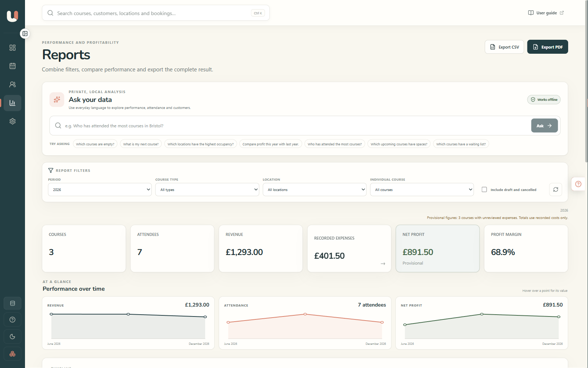This screenshot has height=368, width=588.
Task: Click the bottom sidebar cubes icon
Action: click(12, 354)
